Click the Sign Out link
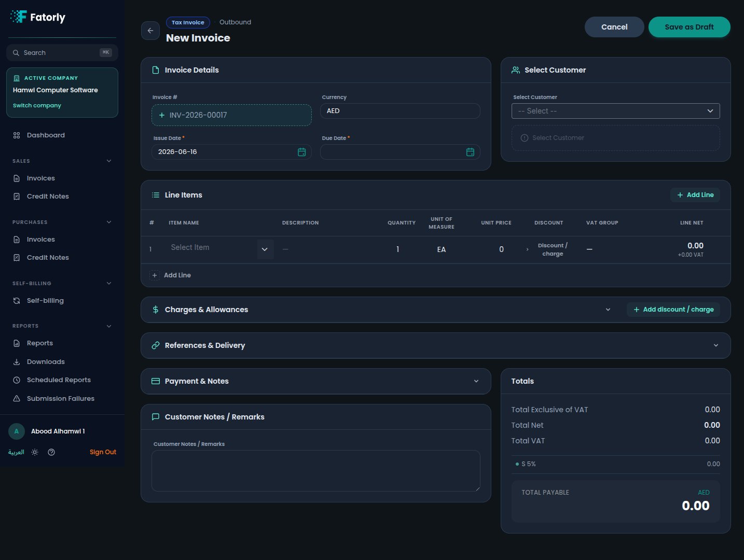 (103, 452)
